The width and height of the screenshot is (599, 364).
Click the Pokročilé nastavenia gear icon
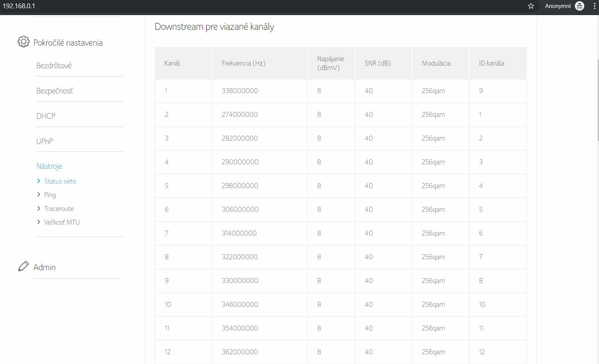[23, 42]
